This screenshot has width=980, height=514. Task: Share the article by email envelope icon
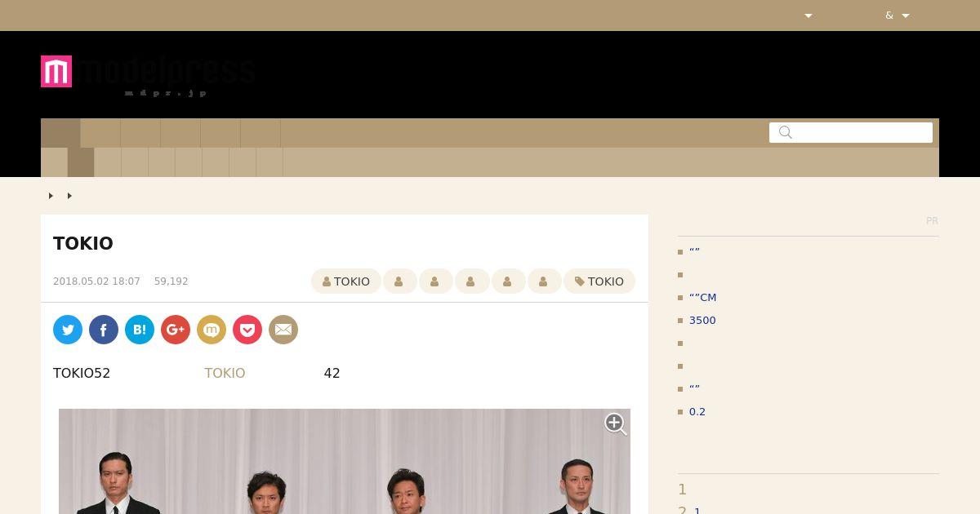pyautogui.click(x=283, y=330)
